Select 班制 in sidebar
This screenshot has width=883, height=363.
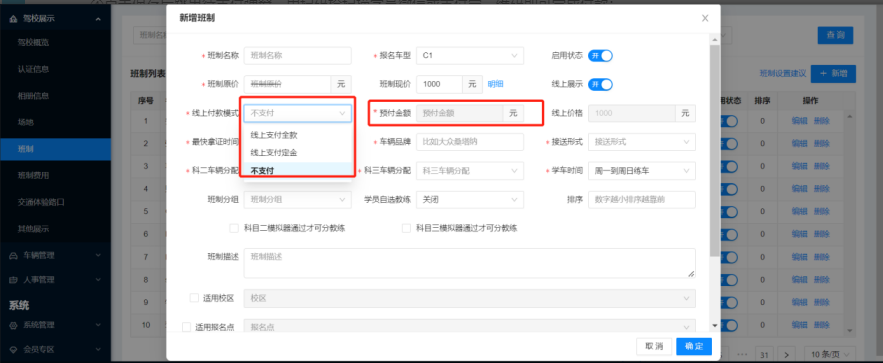pos(55,149)
